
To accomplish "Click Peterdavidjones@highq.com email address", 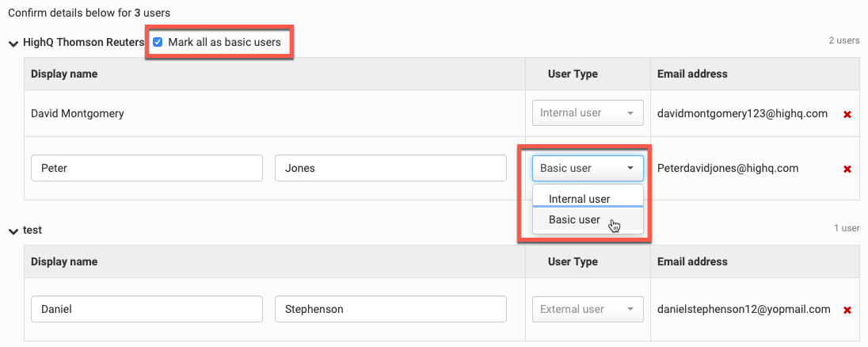I will pyautogui.click(x=728, y=168).
